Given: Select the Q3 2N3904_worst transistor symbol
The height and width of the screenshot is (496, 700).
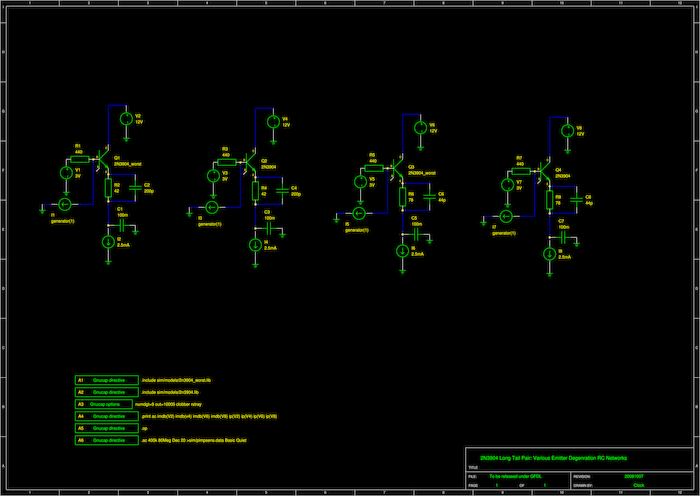Looking at the screenshot, I should 397,168.
